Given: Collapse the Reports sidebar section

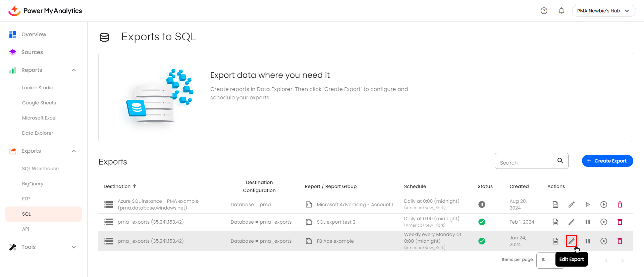Looking at the screenshot, I should point(74,70).
